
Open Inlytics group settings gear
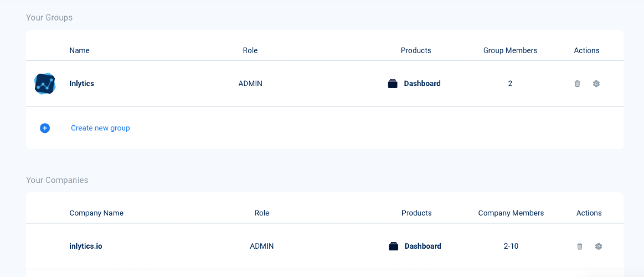596,84
